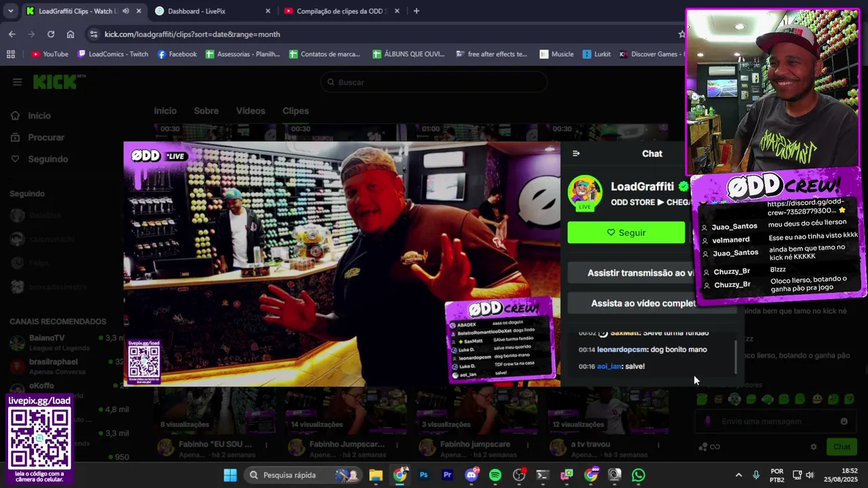Click the green Chat send button
Screen dimensions: 868x488
tap(842, 447)
